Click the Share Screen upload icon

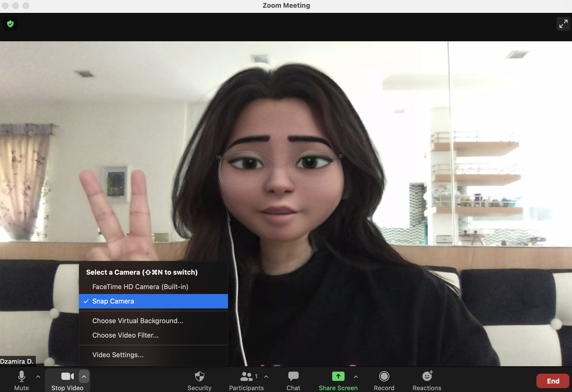338,376
